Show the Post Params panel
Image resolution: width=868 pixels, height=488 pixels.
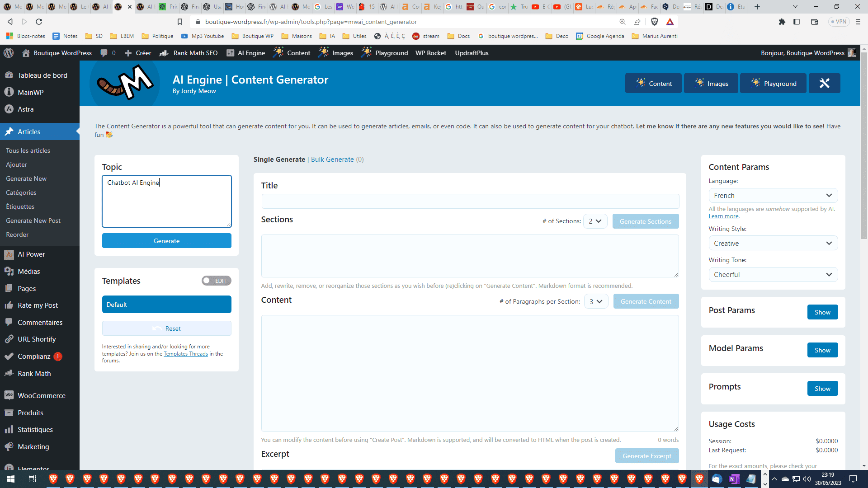(822, 312)
